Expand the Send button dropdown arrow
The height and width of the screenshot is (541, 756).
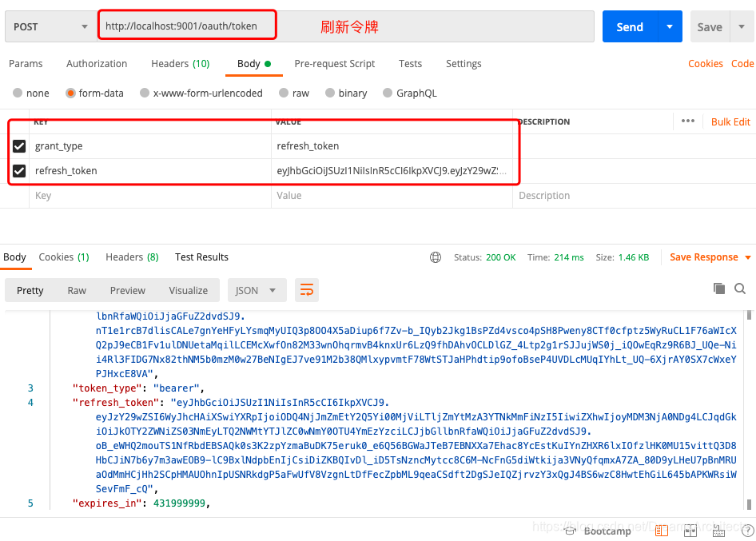(x=670, y=26)
